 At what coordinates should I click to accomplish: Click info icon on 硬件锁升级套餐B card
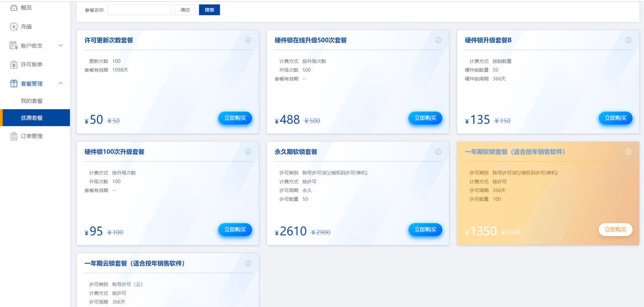pos(628,40)
